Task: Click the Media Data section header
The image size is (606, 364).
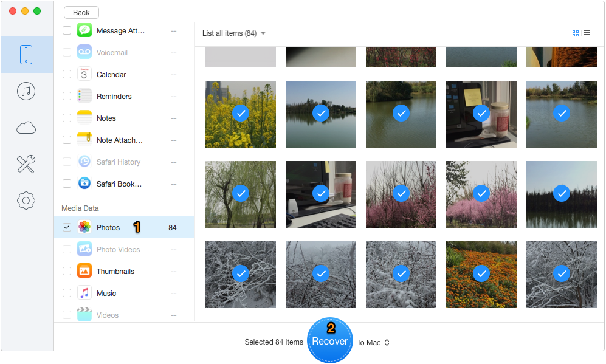Action: point(80,208)
